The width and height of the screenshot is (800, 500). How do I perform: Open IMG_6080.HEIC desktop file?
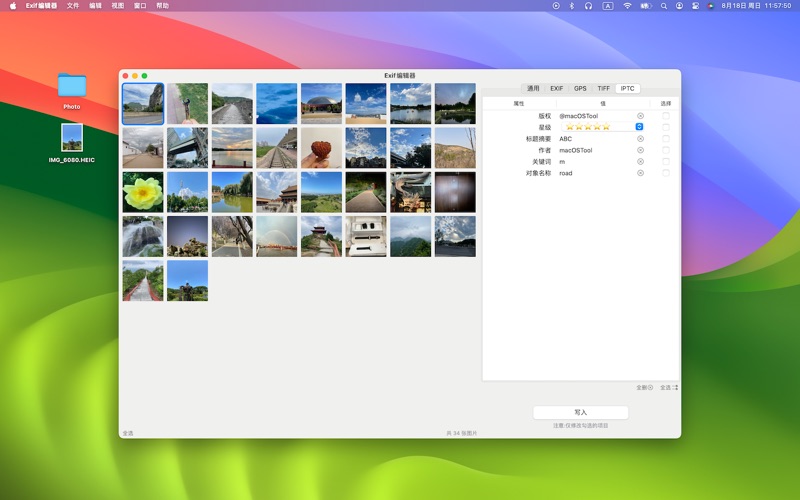click(x=72, y=138)
